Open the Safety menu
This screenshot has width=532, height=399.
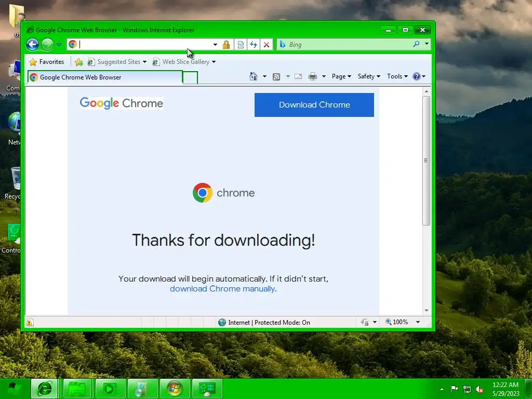369,76
